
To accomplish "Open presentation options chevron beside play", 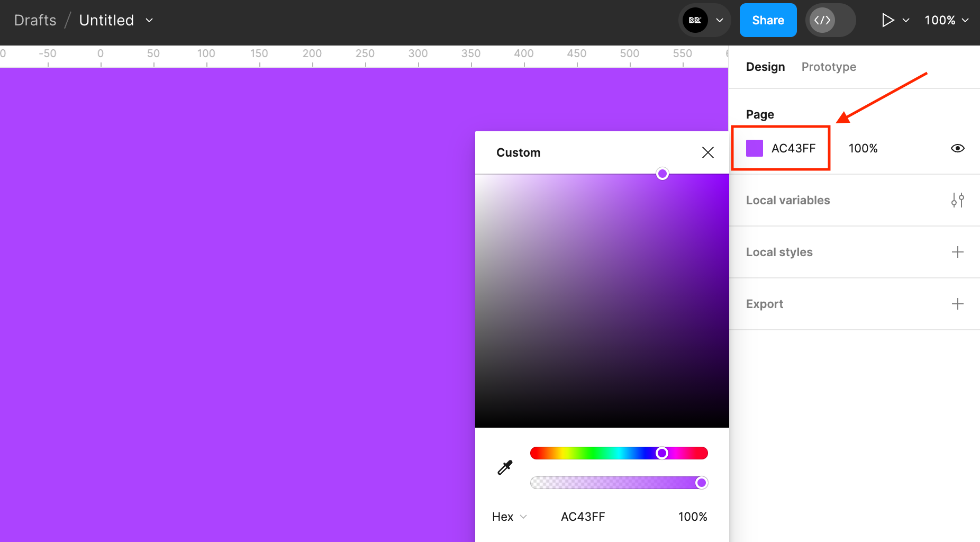I will (x=906, y=20).
